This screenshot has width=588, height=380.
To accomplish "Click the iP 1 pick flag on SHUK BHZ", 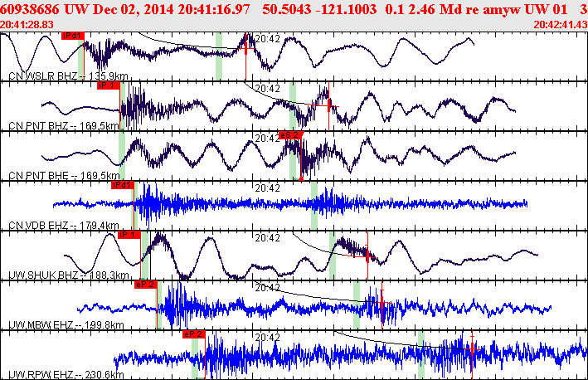I will click(x=129, y=235).
